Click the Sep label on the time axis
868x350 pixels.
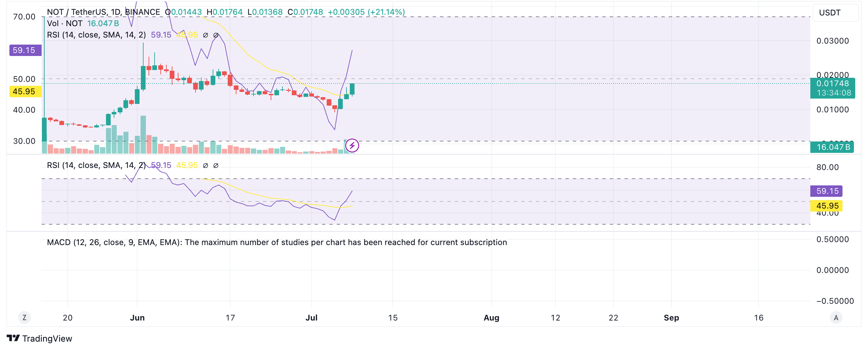pos(671,318)
